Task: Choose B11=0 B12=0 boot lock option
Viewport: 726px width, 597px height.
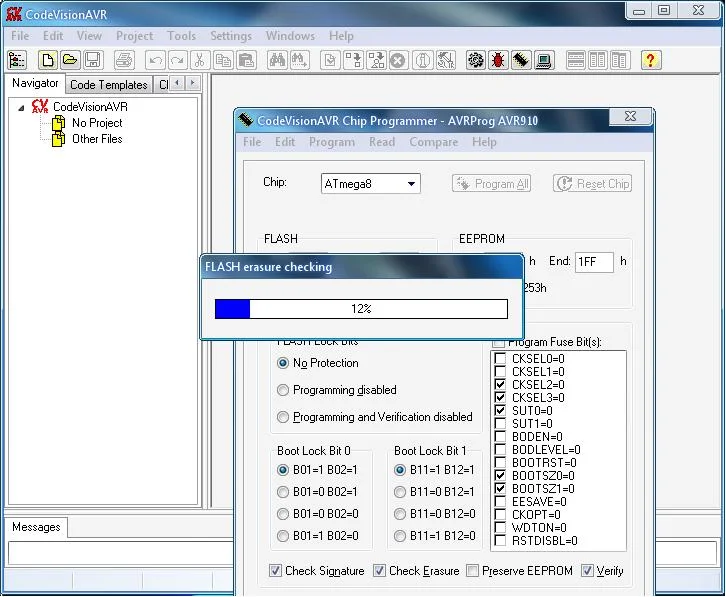Action: coord(400,514)
